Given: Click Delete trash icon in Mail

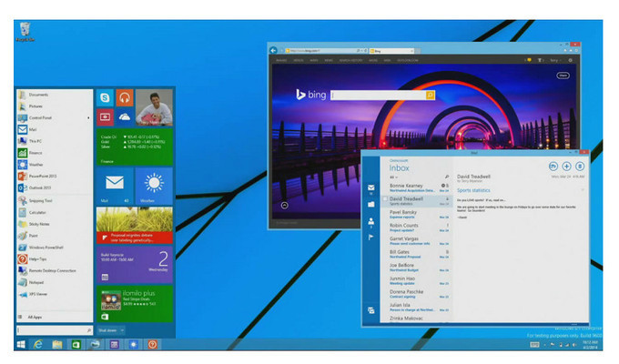Looking at the screenshot, I should coord(580,167).
